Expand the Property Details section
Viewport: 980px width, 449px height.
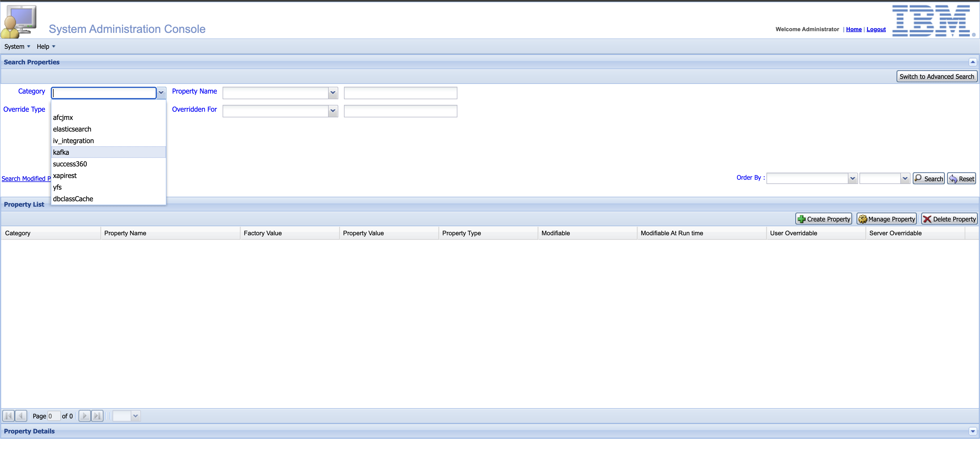973,431
